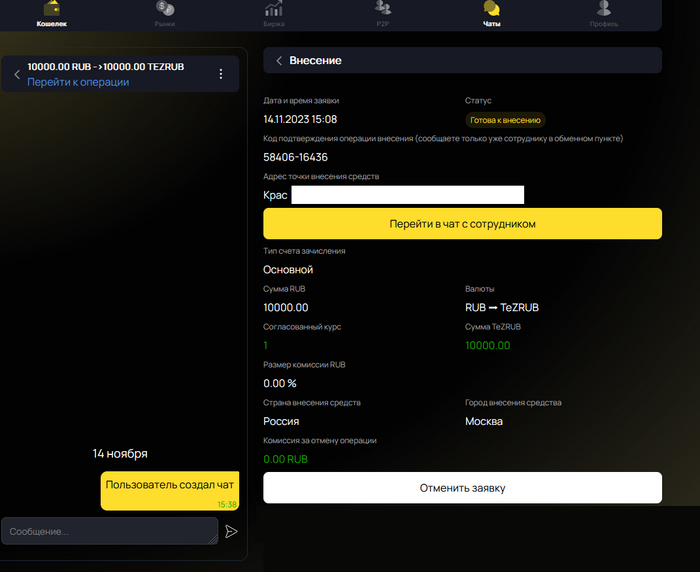Focus the Сообщение message input field
Viewport: 700px width, 572px height.
click(110, 531)
